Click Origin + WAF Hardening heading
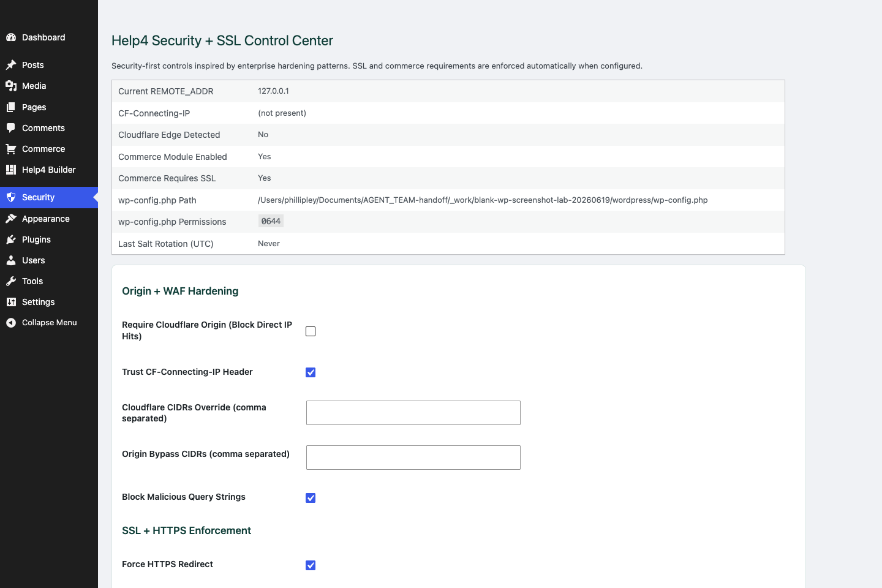The image size is (882, 588). pyautogui.click(x=180, y=291)
